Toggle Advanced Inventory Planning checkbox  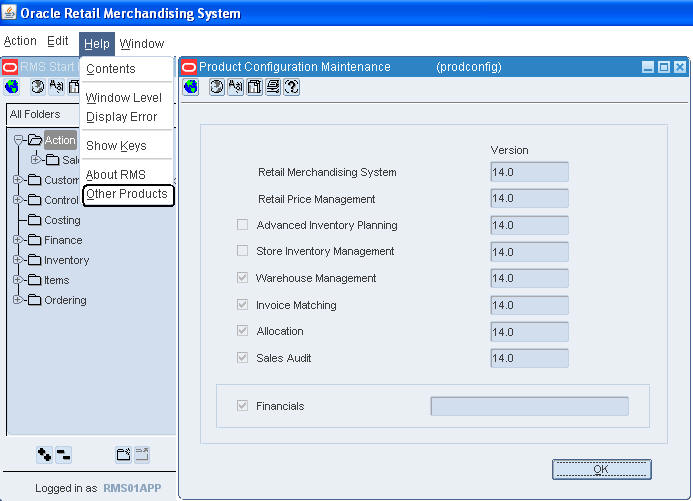coord(242,225)
